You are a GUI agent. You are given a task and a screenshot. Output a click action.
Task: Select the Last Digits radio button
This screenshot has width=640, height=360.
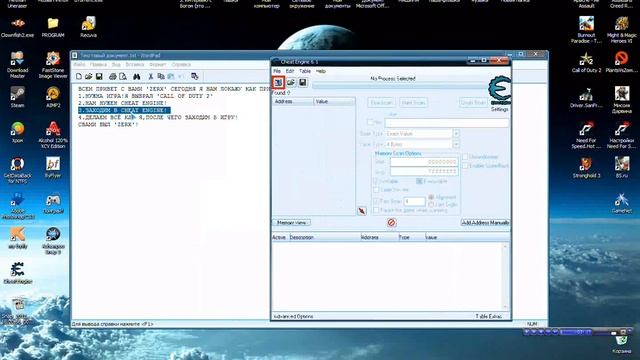431,204
